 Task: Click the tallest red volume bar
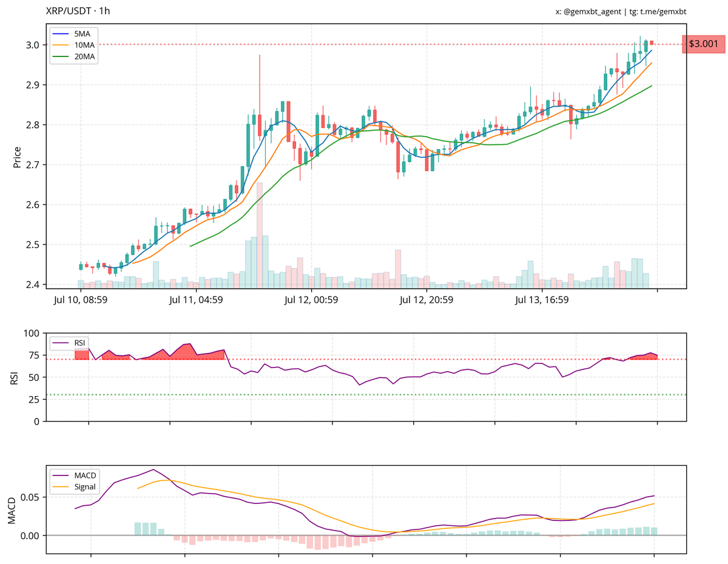click(x=260, y=235)
